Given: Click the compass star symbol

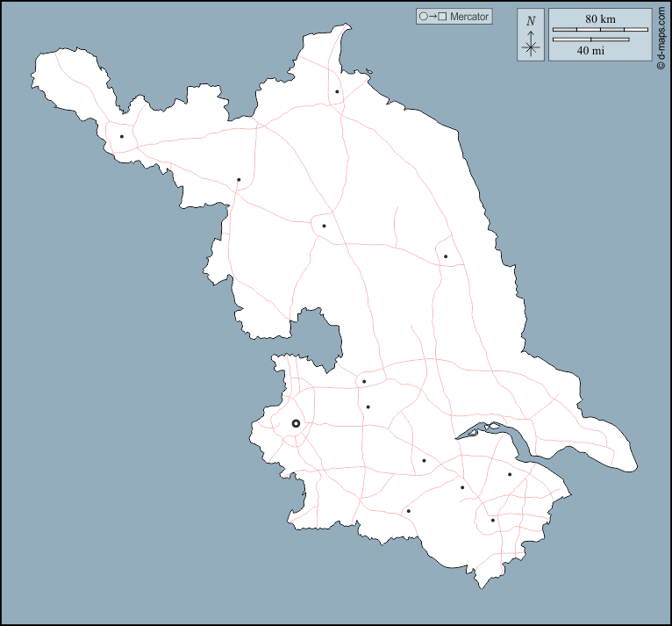Looking at the screenshot, I should coord(531,48).
